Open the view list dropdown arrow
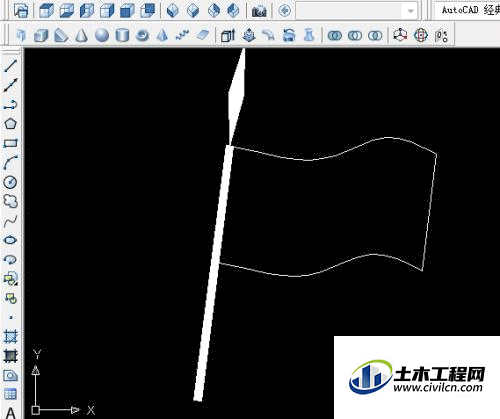 click(x=411, y=11)
